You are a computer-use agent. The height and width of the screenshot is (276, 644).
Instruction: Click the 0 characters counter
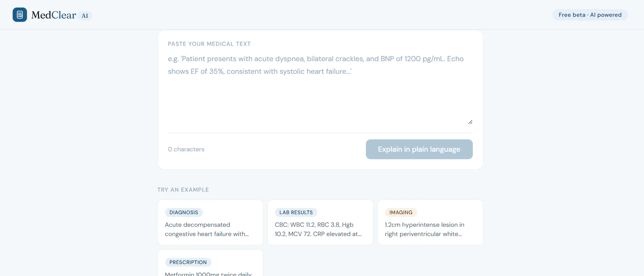click(186, 149)
